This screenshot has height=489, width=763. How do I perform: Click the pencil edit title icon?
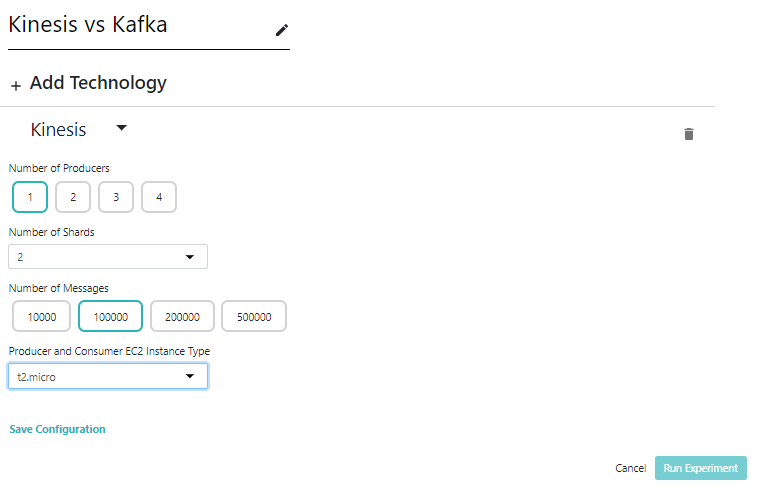pyautogui.click(x=282, y=30)
